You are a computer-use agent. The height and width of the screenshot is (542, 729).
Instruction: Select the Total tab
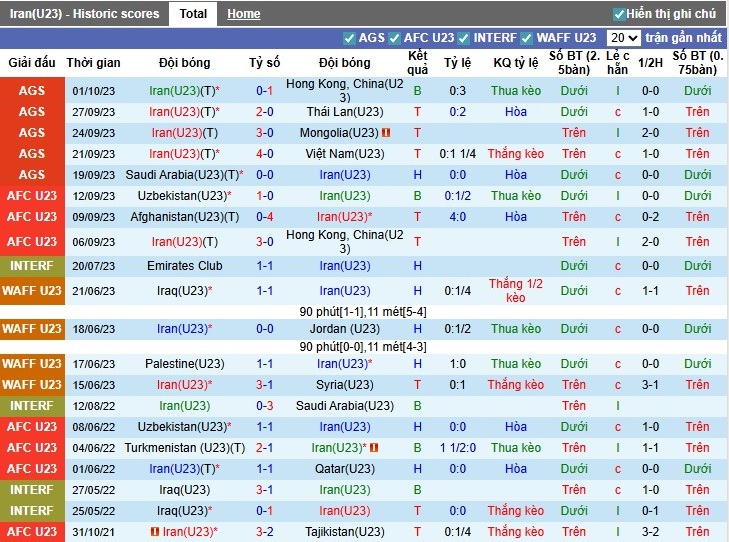(193, 14)
